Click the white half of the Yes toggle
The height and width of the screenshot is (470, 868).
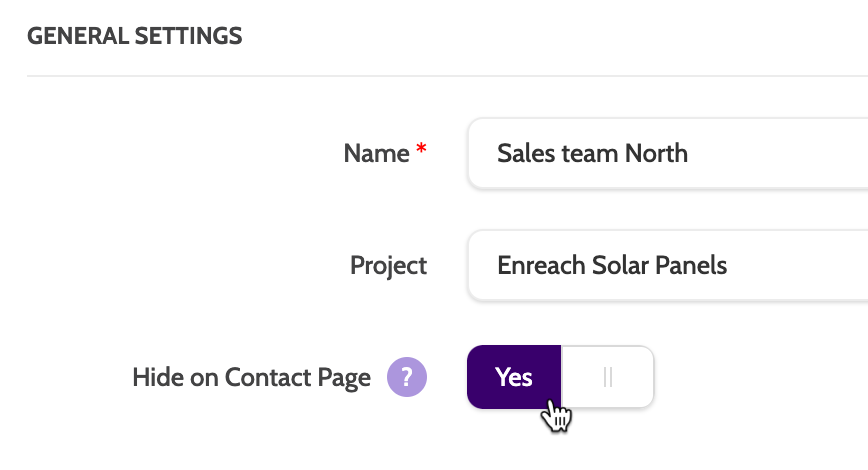point(608,377)
